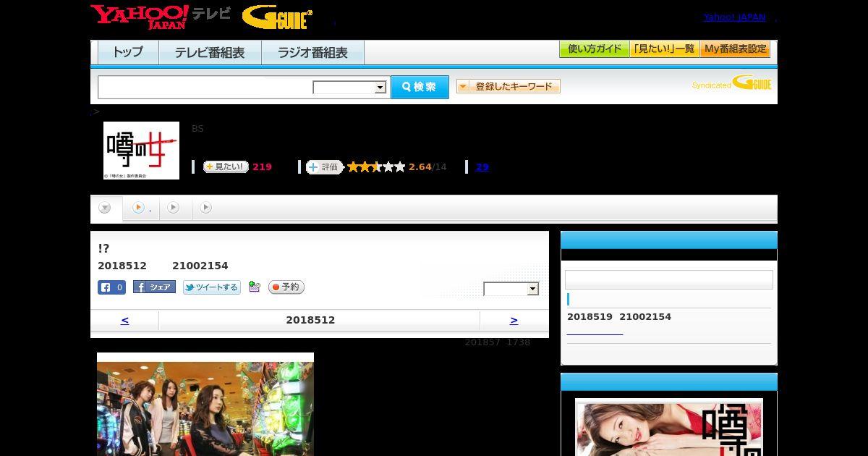
Task: Focus the program search text field
Action: tap(205, 87)
